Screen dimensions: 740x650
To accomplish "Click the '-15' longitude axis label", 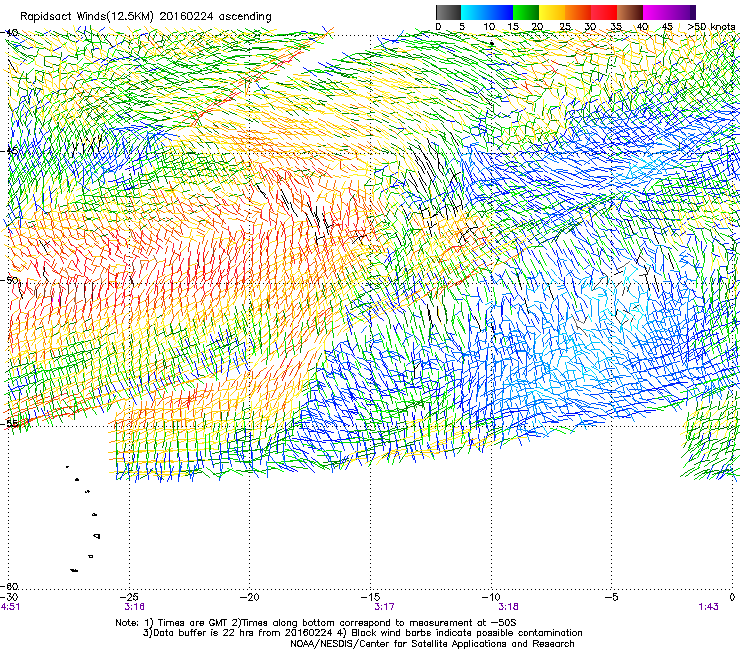I will (x=370, y=597).
